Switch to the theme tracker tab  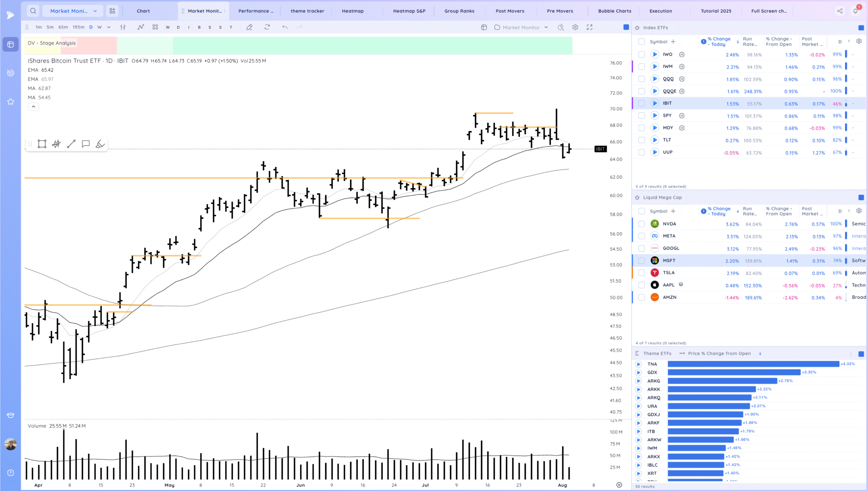click(x=307, y=11)
